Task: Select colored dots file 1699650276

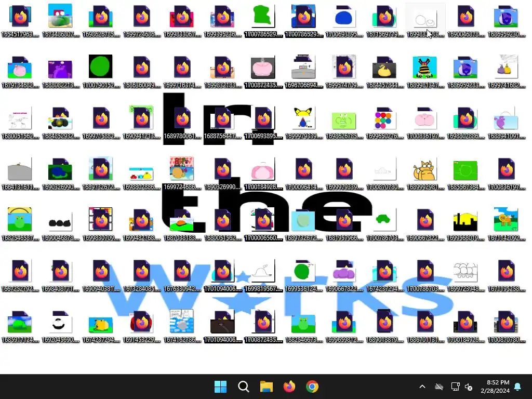Action: 385,123
